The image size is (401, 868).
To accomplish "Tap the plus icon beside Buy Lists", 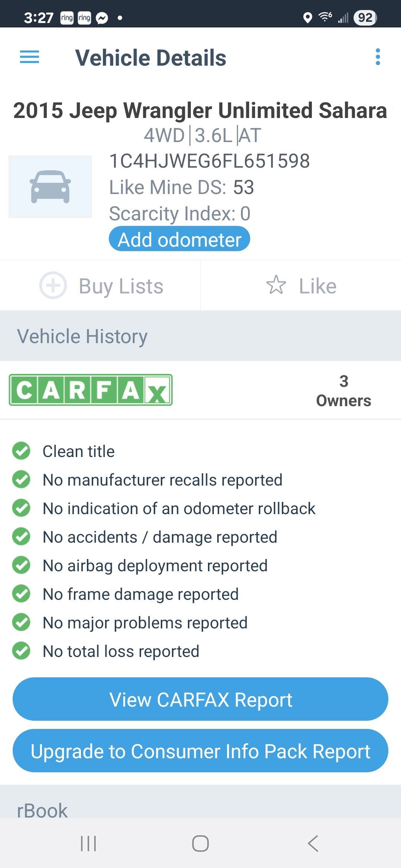I will (53, 286).
